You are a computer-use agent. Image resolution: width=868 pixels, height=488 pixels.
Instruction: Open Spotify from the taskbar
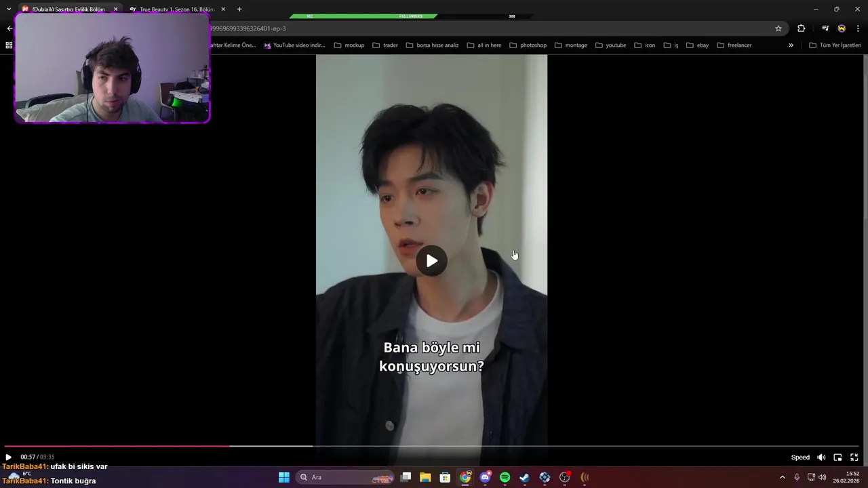505,477
